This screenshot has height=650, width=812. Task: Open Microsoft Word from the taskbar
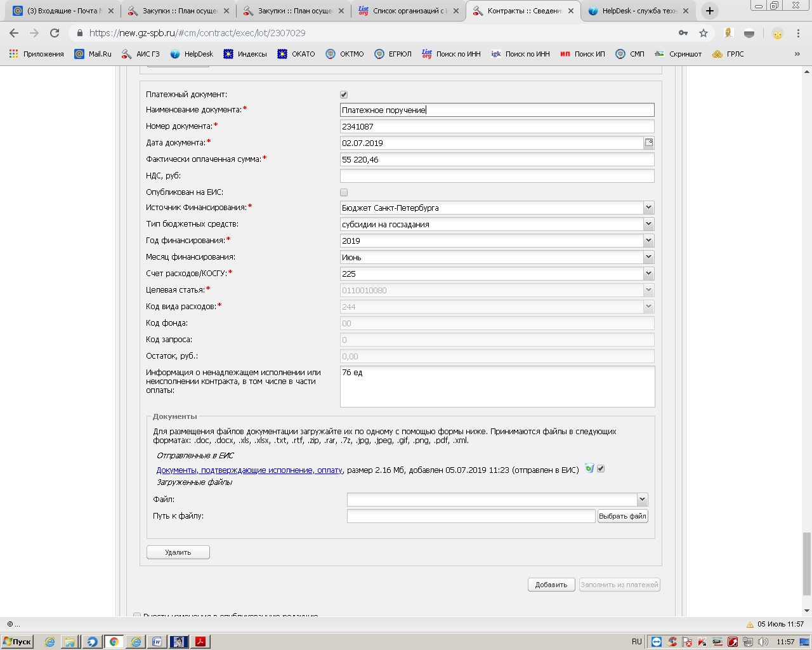(157, 642)
